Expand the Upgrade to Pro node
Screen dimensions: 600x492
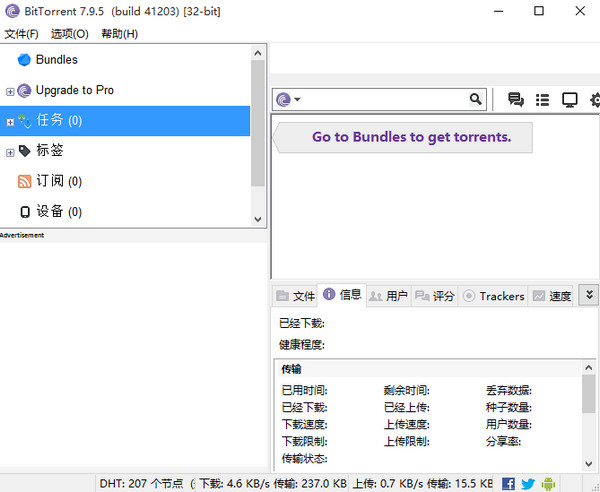(10, 91)
